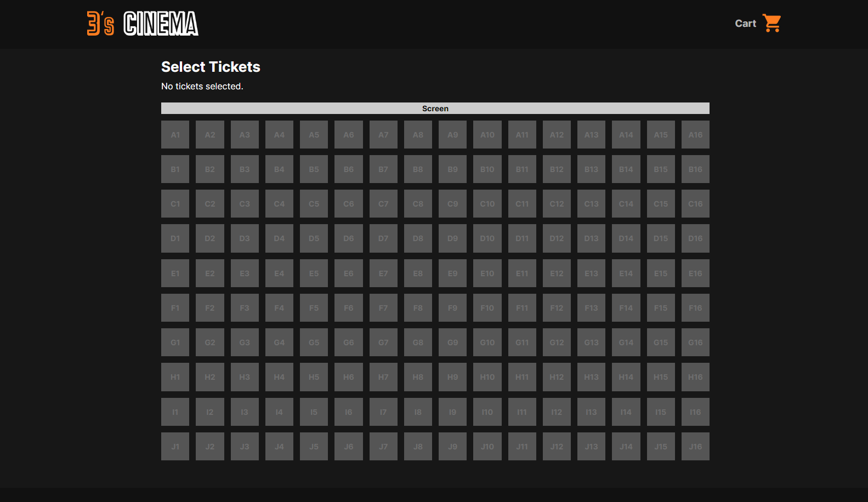
Task: Select seat H14
Action: point(626,377)
